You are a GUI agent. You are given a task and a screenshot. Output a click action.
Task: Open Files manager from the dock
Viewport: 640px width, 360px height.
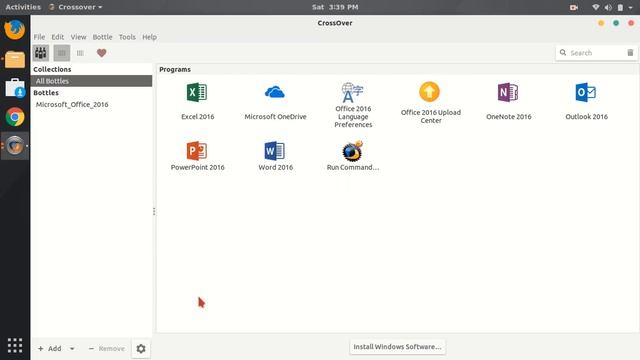click(15, 59)
